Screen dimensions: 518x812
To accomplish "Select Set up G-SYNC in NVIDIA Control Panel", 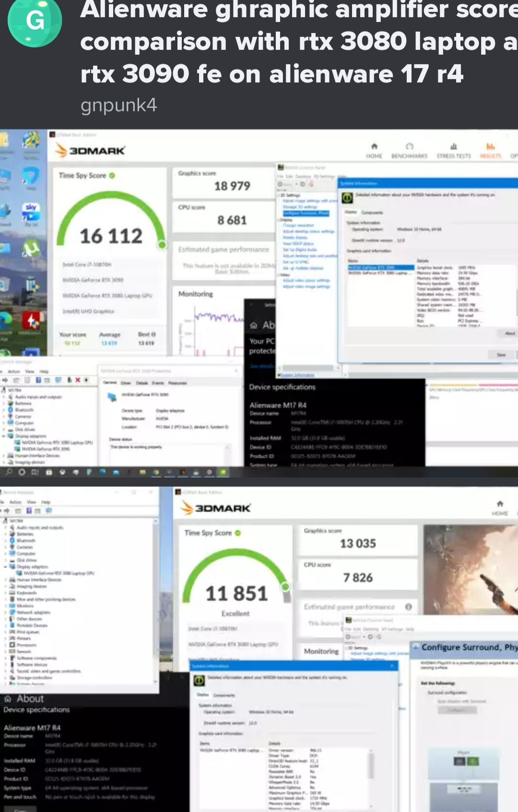I will pyautogui.click(x=295, y=262).
